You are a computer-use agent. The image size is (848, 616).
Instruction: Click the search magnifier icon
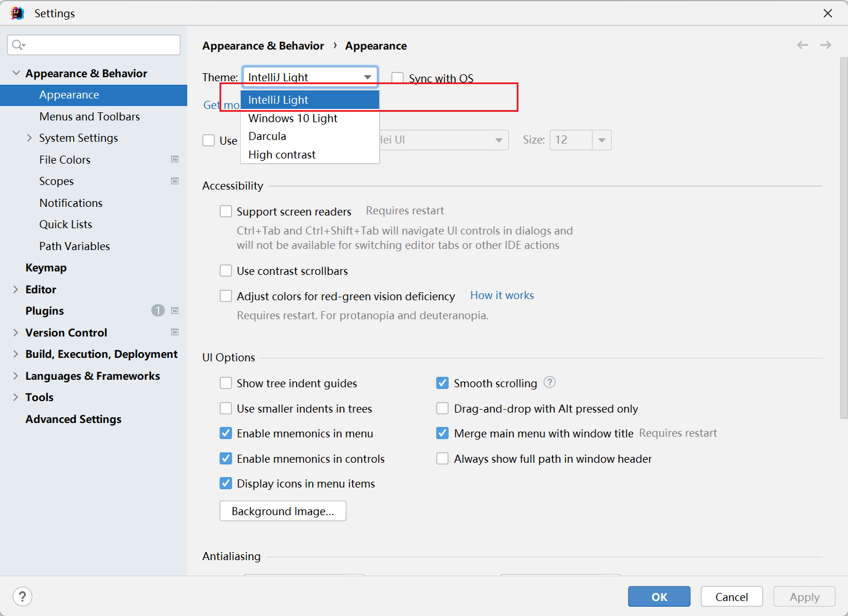tap(18, 45)
